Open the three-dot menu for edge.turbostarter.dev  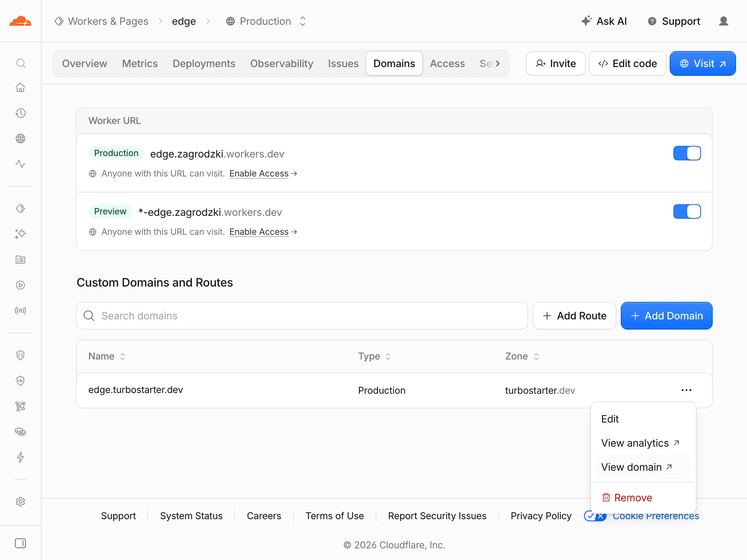click(x=686, y=390)
